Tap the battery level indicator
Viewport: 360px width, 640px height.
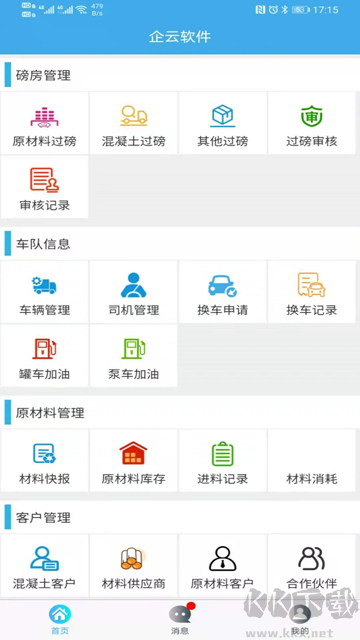click(300, 10)
